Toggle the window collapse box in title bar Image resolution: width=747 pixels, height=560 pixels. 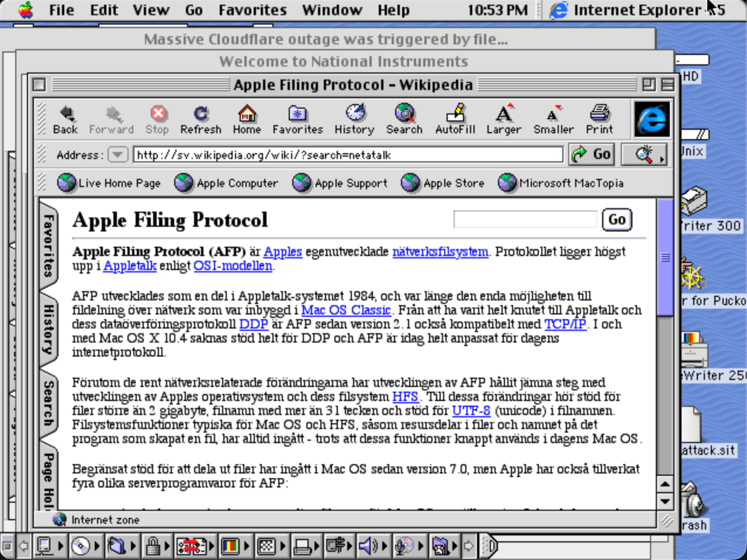coord(667,85)
